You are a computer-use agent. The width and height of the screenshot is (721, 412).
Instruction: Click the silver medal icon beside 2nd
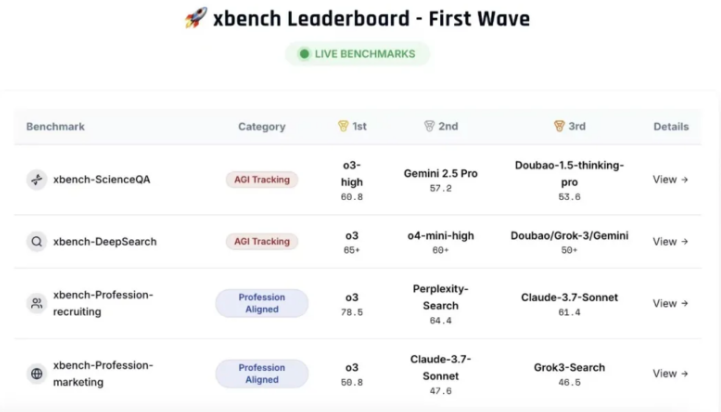click(x=430, y=127)
